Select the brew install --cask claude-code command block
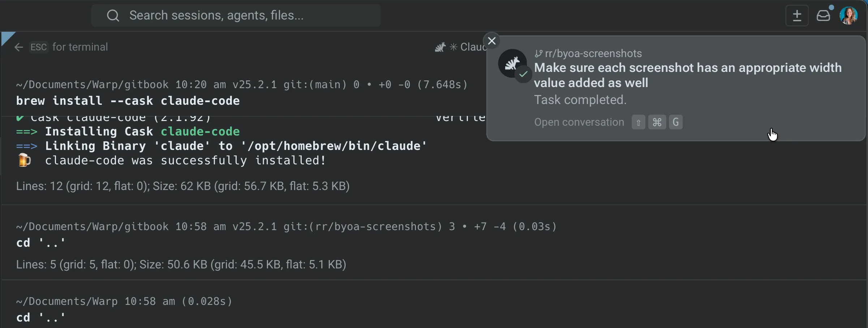This screenshot has width=868, height=328. pyautogui.click(x=128, y=101)
